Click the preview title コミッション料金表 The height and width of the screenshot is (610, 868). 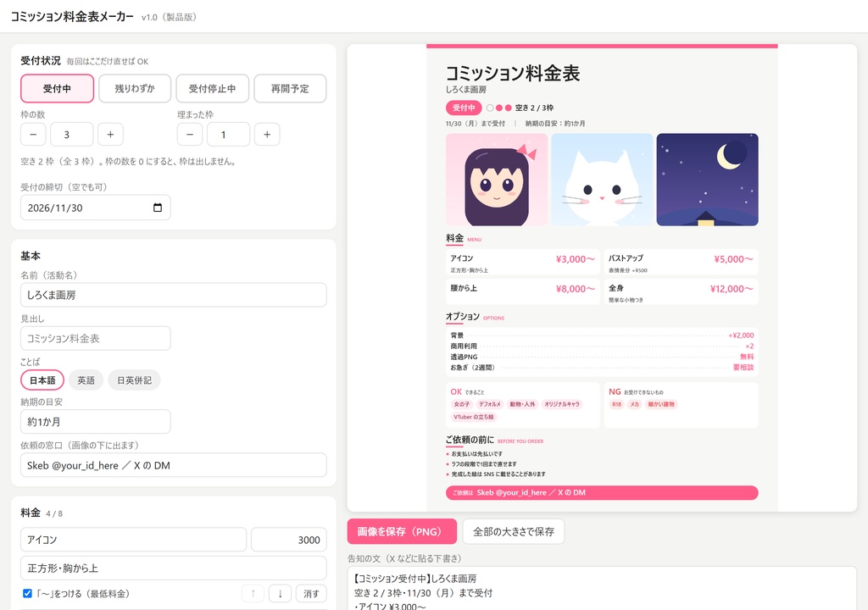click(513, 73)
